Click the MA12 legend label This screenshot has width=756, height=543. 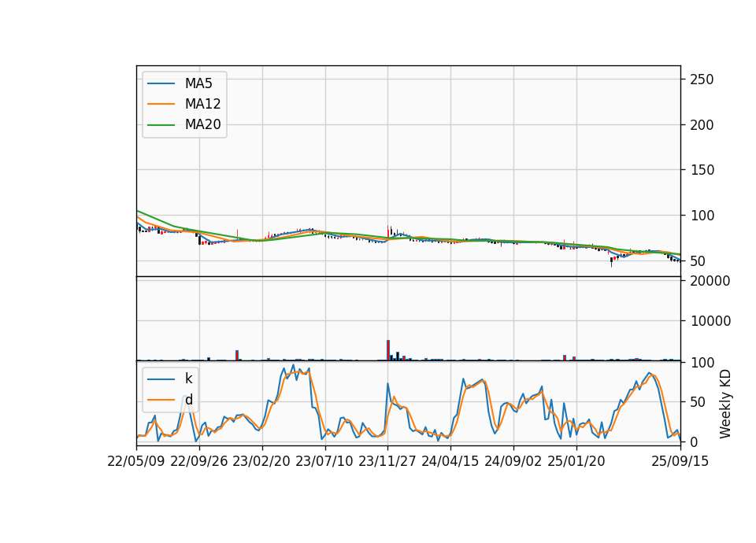[x=202, y=104]
